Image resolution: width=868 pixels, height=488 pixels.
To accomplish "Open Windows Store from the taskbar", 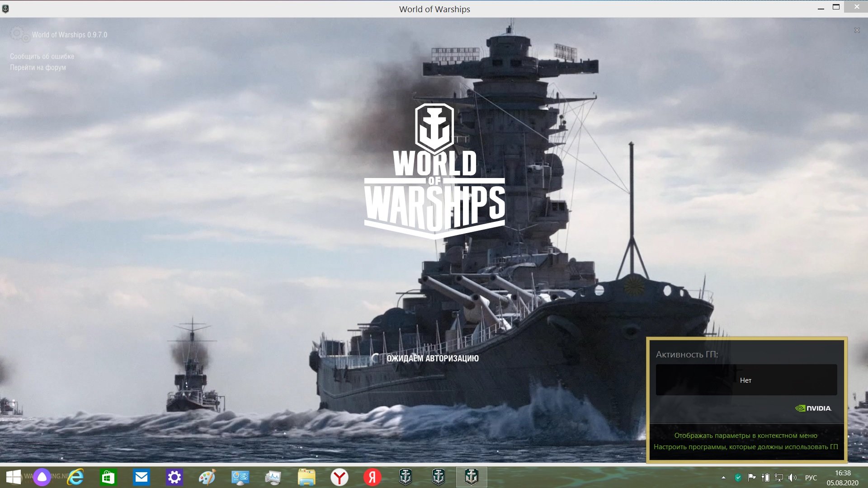I will click(x=108, y=477).
